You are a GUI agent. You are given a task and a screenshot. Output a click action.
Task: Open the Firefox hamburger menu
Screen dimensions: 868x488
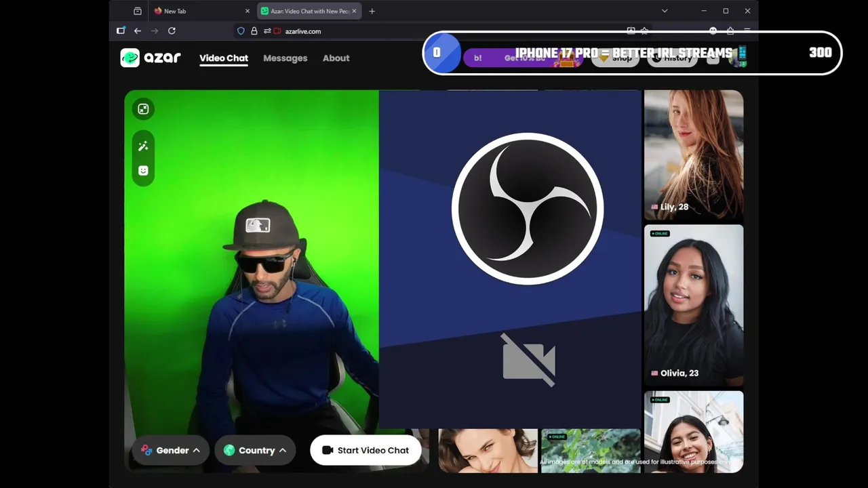(747, 30)
